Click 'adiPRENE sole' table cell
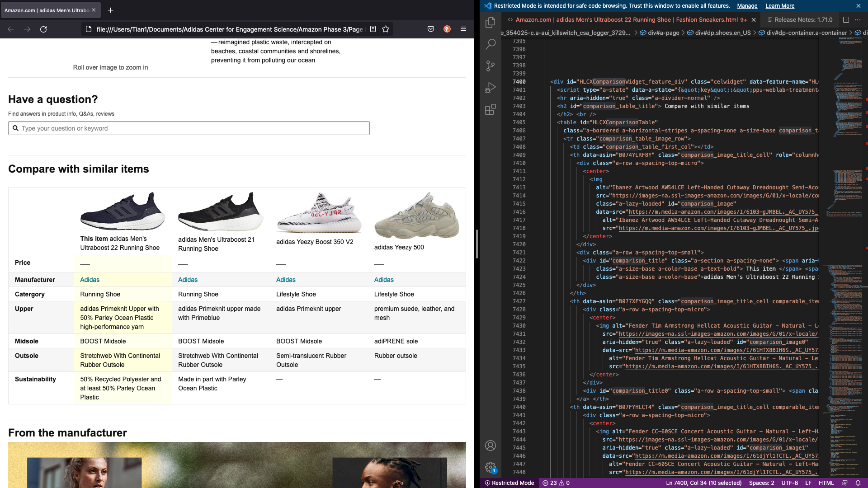This screenshot has width=868, height=488. tap(396, 341)
